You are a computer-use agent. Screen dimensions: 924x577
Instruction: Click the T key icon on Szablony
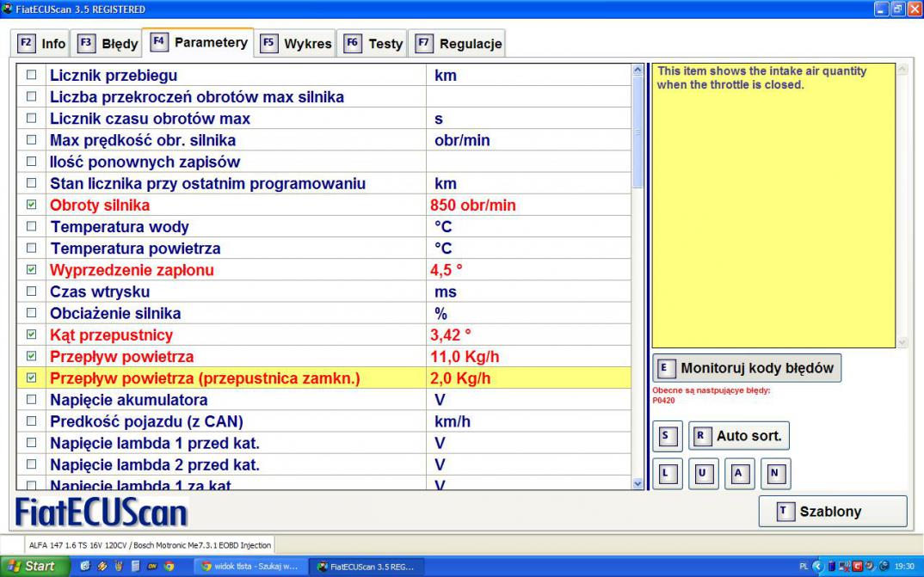784,511
